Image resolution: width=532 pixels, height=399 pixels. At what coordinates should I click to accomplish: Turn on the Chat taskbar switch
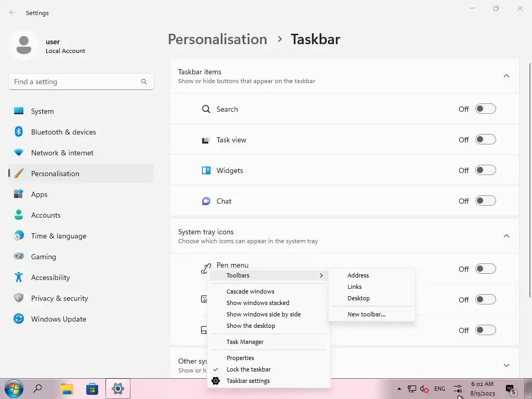coord(486,201)
